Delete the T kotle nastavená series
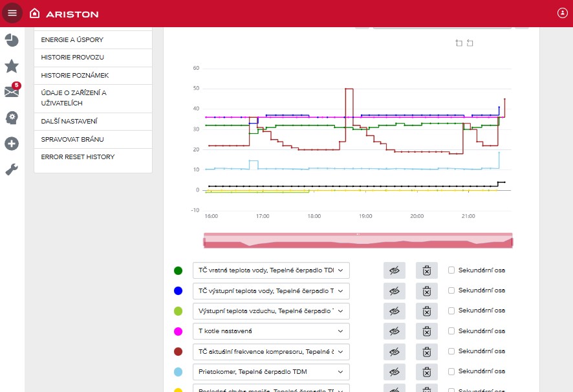The image size is (573, 392). (x=426, y=331)
